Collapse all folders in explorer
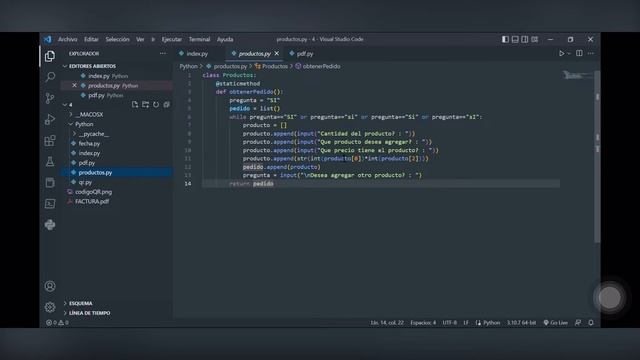640x360 pixels. tap(167, 105)
